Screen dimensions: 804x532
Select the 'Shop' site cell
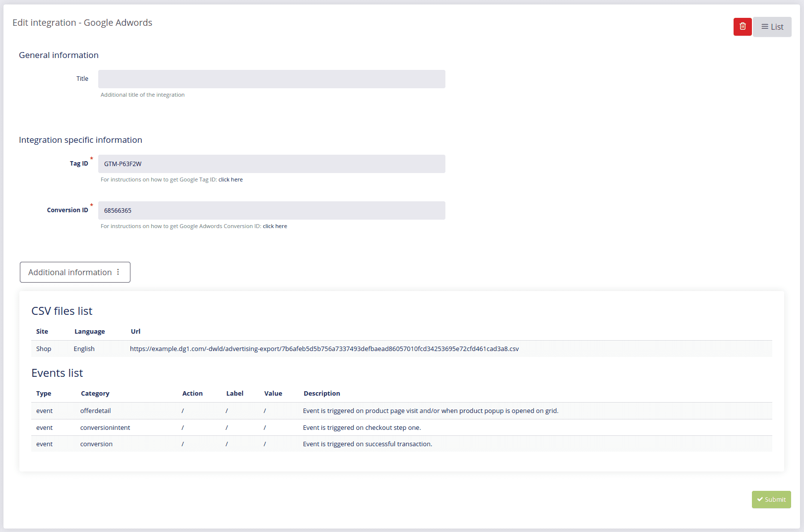(x=44, y=349)
